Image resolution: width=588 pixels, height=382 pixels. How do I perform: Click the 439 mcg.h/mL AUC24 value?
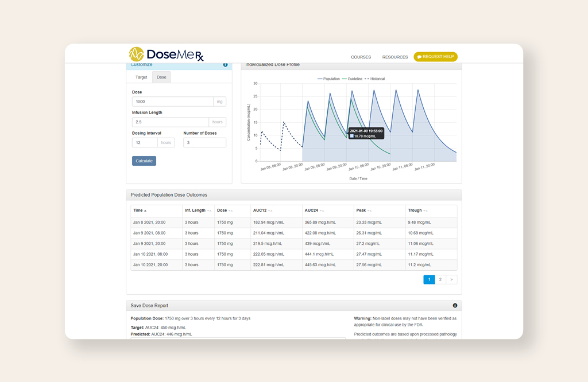click(x=318, y=243)
